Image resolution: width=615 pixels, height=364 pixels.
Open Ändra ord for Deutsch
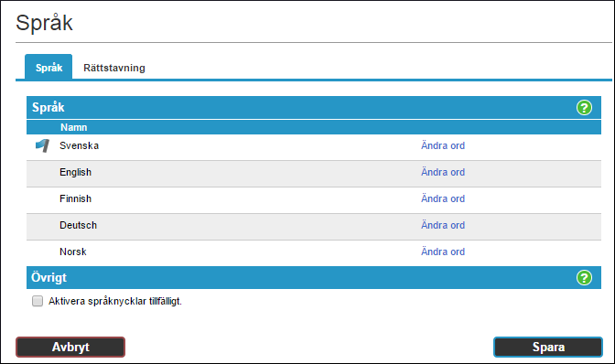click(x=443, y=225)
